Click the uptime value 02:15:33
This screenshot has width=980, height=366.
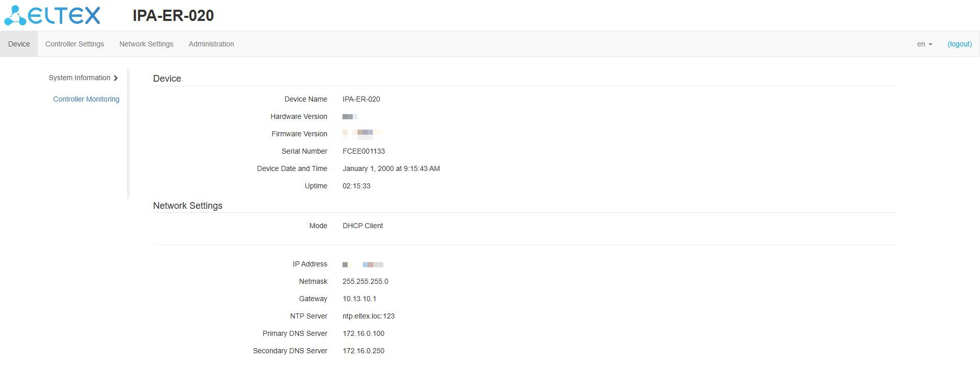pos(356,186)
